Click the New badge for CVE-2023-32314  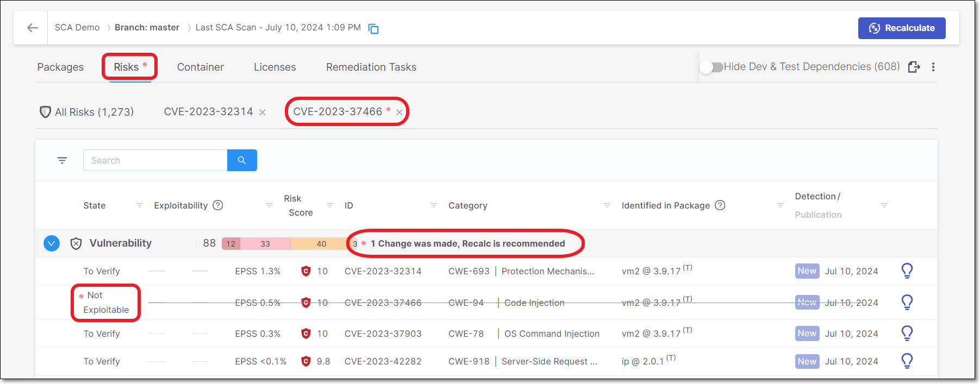807,271
